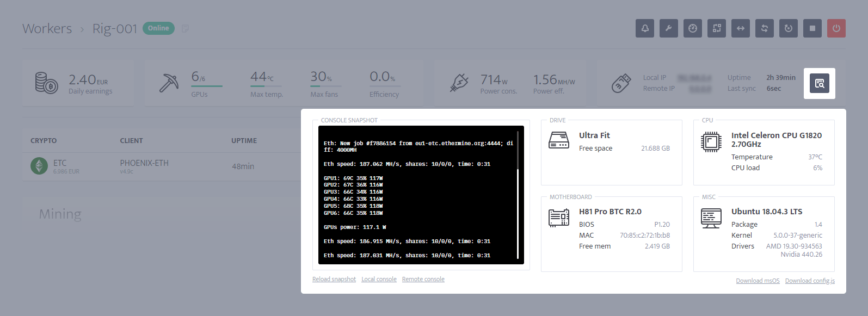The width and height of the screenshot is (868, 316).
Task: Click the red power button
Action: click(x=836, y=28)
